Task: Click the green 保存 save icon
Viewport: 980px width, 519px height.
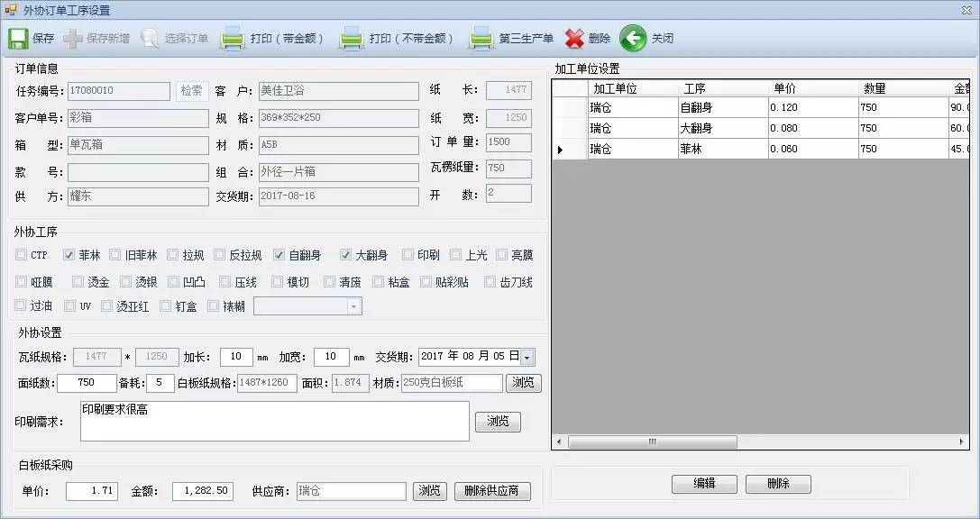Action: click(x=18, y=39)
